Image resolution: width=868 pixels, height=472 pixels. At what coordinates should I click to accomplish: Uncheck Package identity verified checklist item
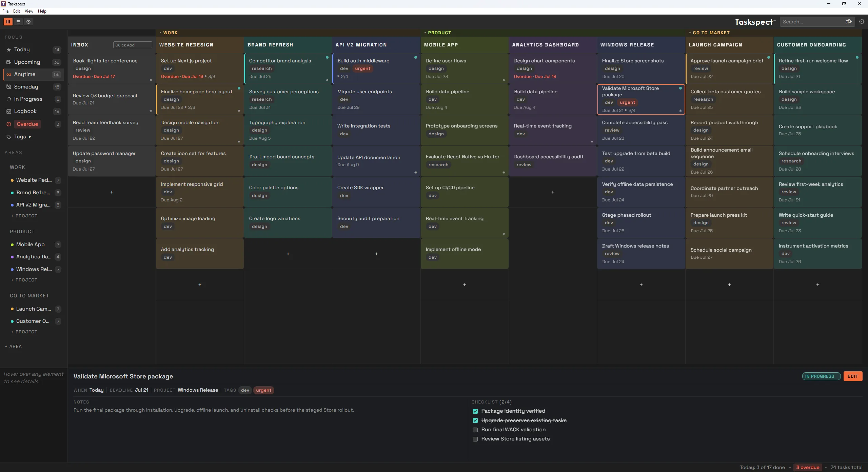tap(475, 411)
